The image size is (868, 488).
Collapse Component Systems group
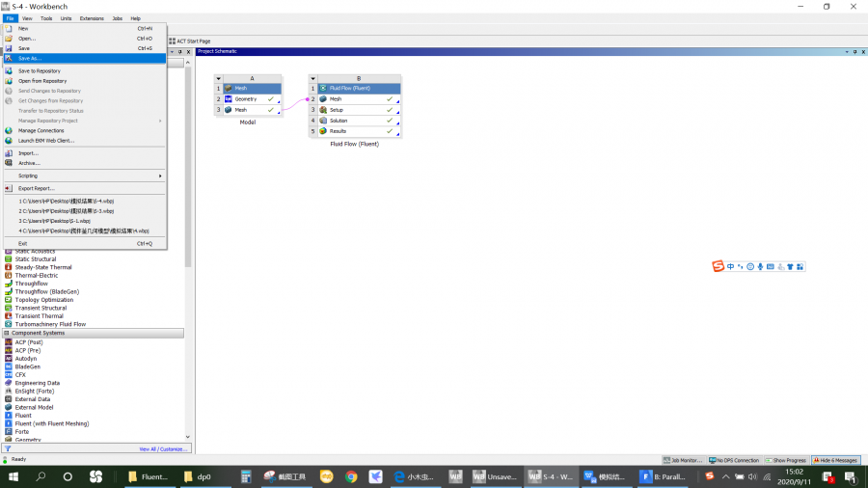point(7,333)
